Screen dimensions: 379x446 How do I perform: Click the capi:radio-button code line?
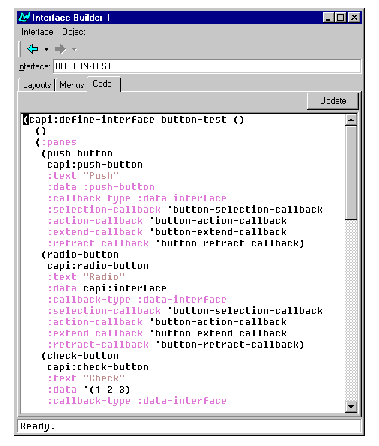[x=98, y=266]
